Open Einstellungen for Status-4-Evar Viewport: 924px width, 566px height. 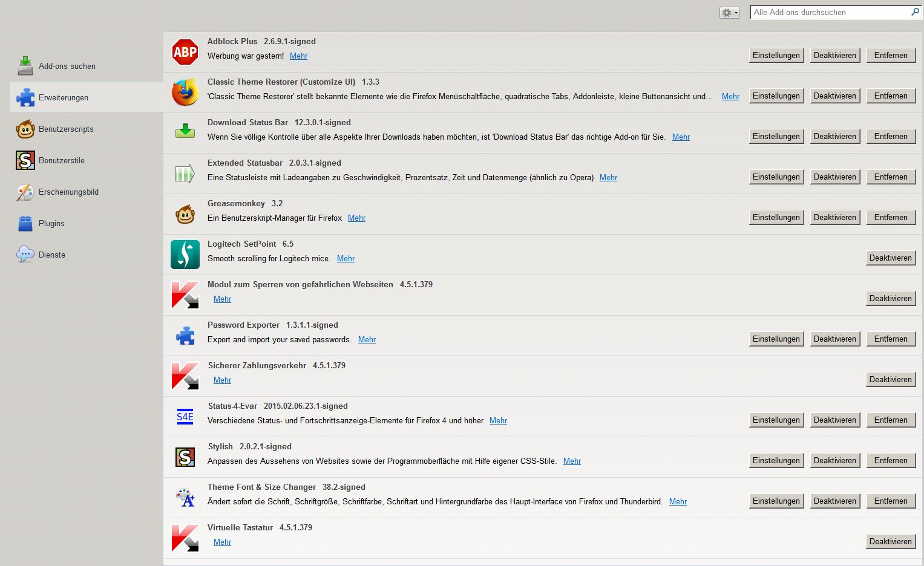coord(776,420)
